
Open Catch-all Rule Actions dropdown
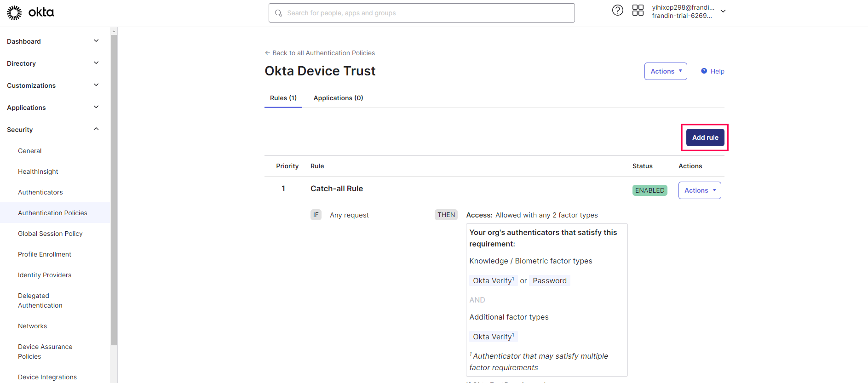699,190
